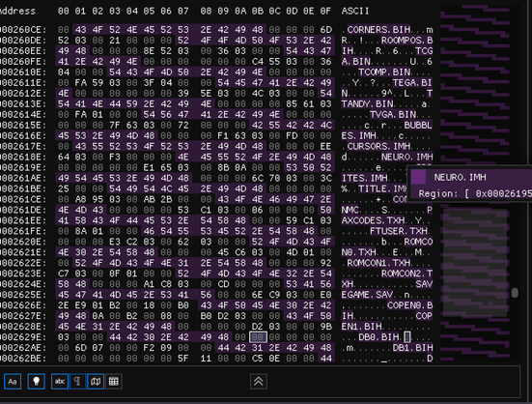The image size is (532, 404).
Task: Select address 0002611E row label
Action: point(23,83)
